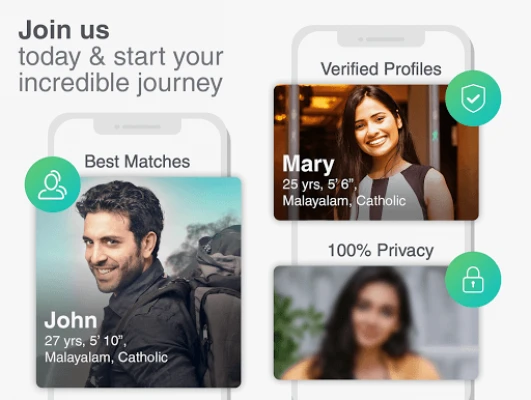This screenshot has width=531, height=400.
Task: Click the green padlock privacy icon
Action: (473, 280)
